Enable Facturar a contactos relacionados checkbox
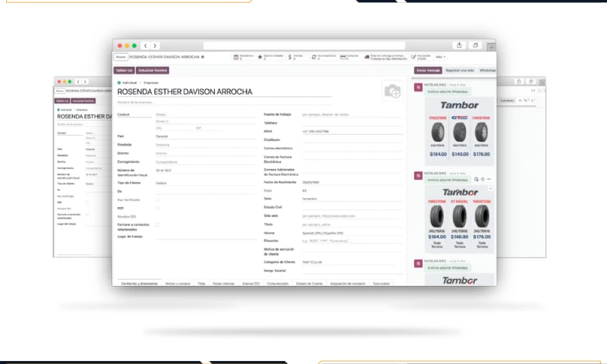 point(157,224)
